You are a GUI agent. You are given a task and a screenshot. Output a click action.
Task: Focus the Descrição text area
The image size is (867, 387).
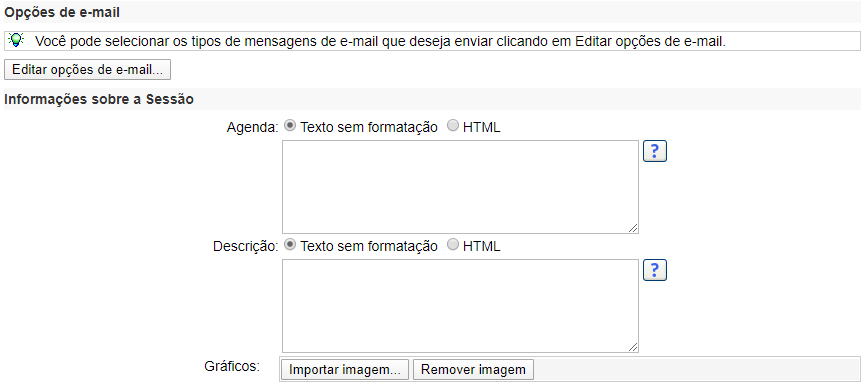460,306
